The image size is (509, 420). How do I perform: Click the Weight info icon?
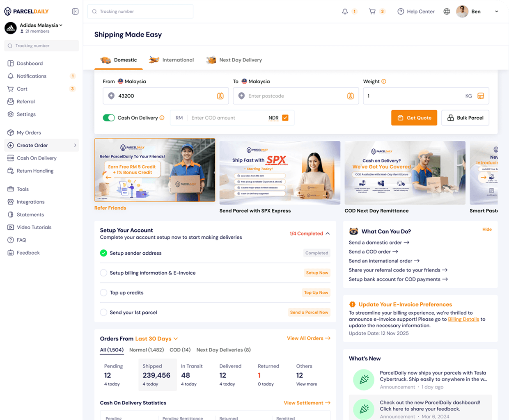click(384, 82)
